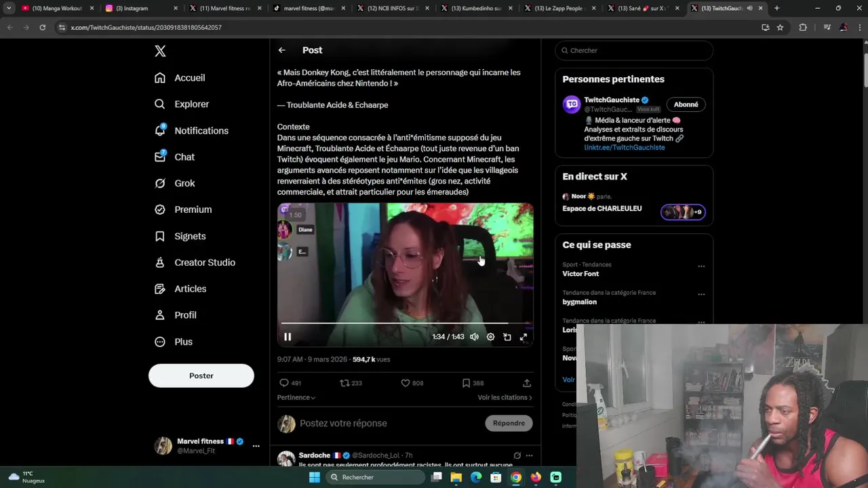This screenshot has height=488, width=868.
Task: Click the Poster button
Action: click(201, 375)
